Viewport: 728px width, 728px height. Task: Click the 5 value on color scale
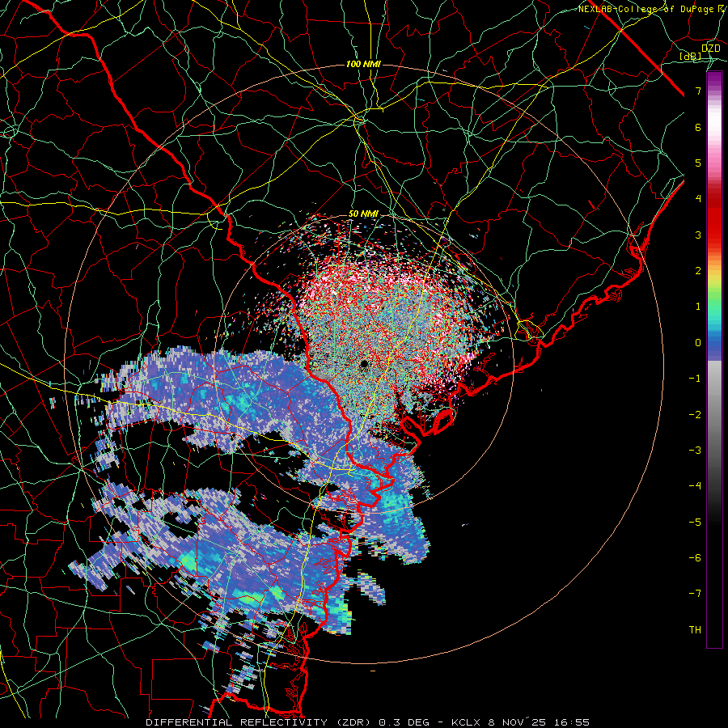[698, 163]
